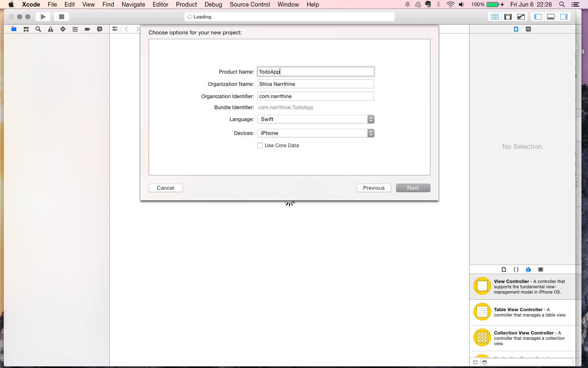The width and height of the screenshot is (588, 368).
Task: Open the Product menu
Action: 187,4
